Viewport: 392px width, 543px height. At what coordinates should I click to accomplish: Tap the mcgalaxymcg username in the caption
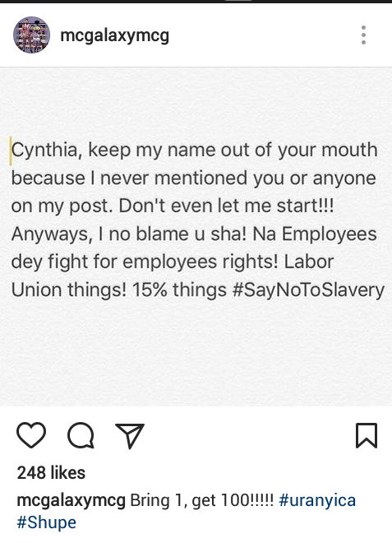[x=71, y=501]
